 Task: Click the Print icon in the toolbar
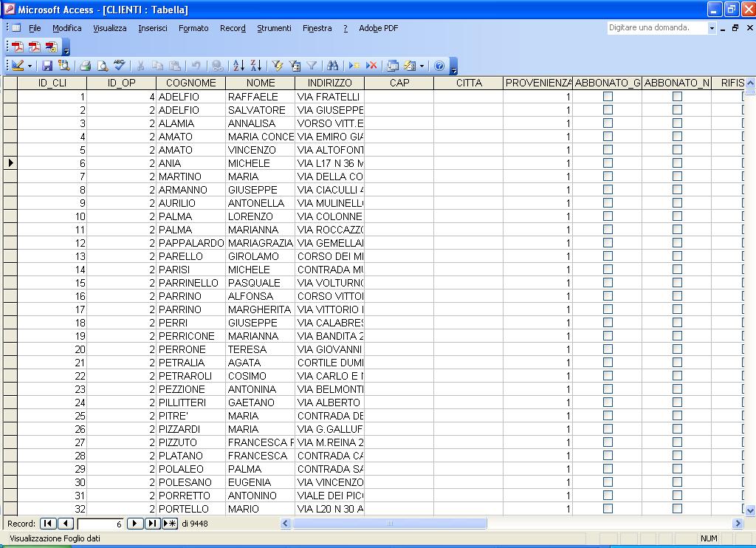click(86, 66)
